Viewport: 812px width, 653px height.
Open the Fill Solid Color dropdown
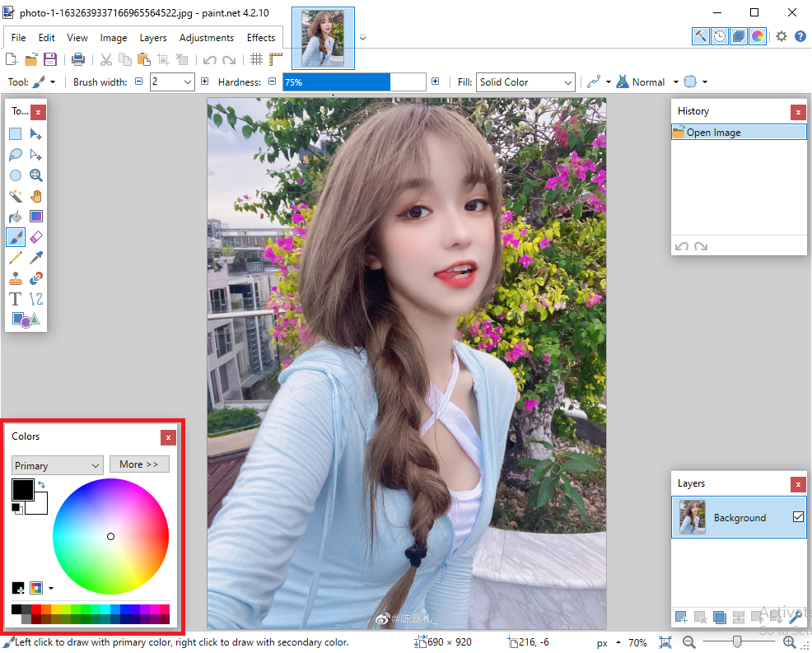coord(567,82)
